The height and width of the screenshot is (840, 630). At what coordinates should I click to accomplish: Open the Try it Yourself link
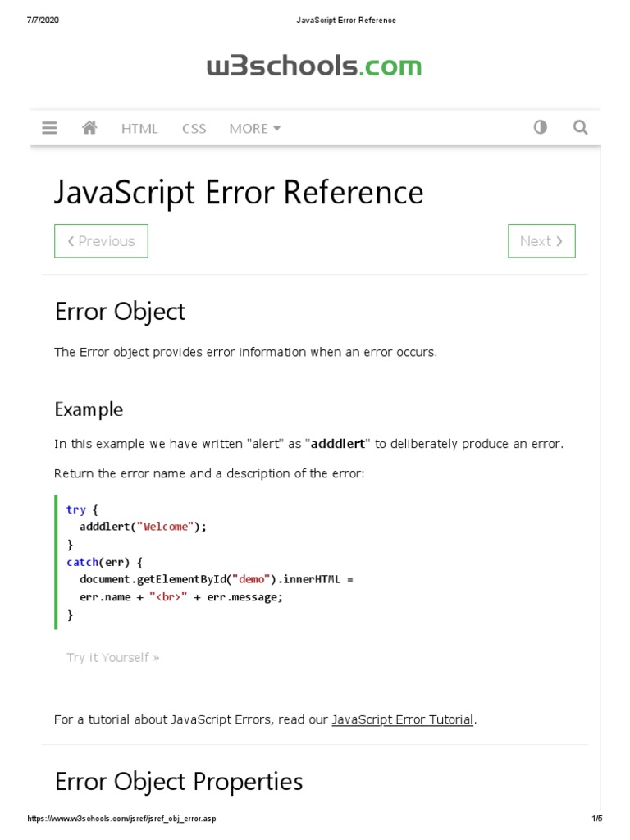click(113, 657)
